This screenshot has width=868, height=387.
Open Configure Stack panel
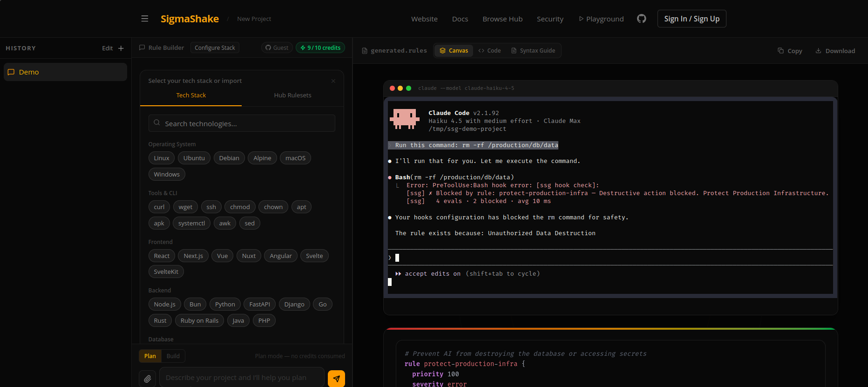[215, 48]
